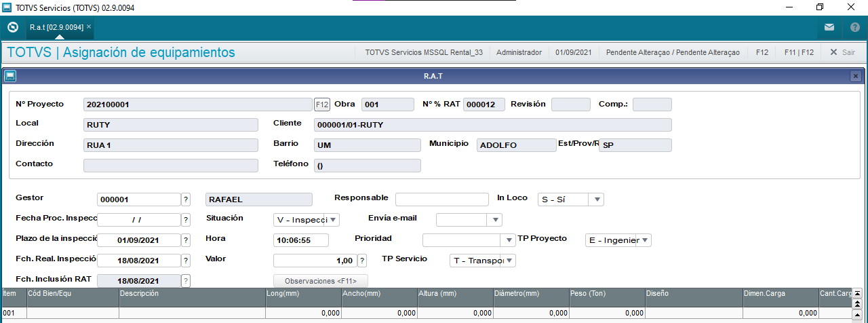Focus the Valor field 1,00
Viewport: 868px width, 323px height.
click(315, 261)
